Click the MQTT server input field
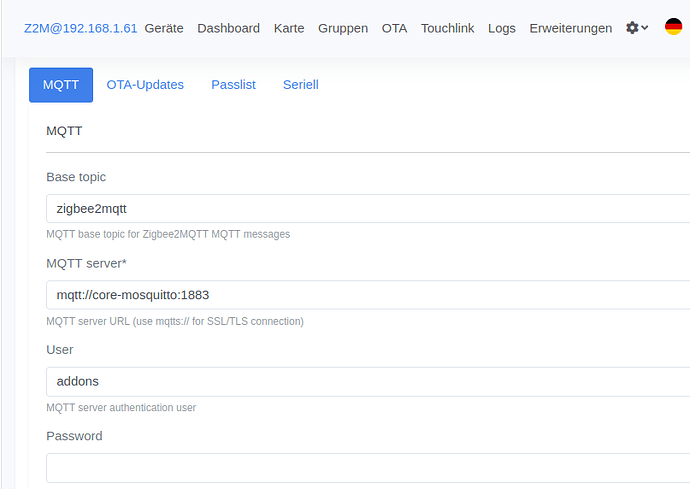The height and width of the screenshot is (489, 690). coord(368,295)
